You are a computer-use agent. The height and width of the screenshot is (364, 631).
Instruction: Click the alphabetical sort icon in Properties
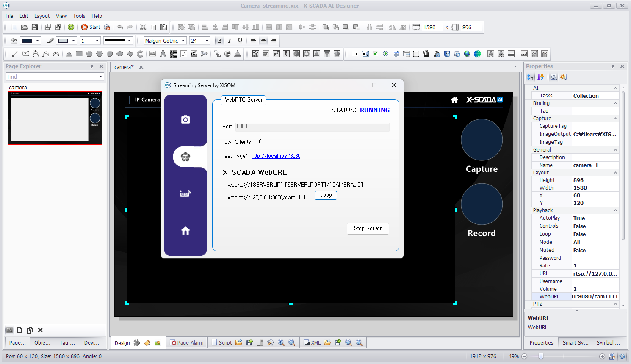540,77
